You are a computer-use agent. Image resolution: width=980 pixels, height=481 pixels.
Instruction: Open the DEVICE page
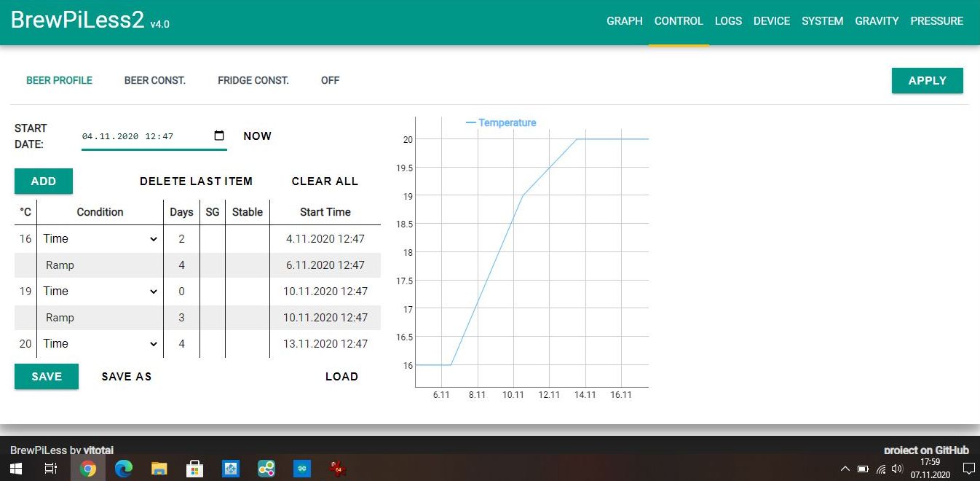click(x=772, y=21)
